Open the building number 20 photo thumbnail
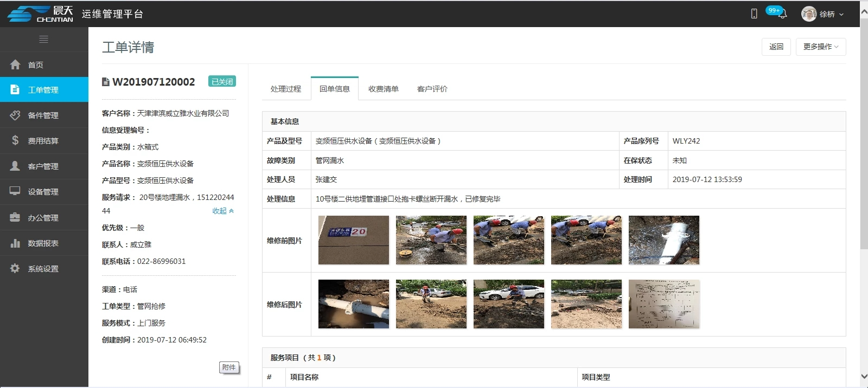This screenshot has height=388, width=868. (x=353, y=240)
